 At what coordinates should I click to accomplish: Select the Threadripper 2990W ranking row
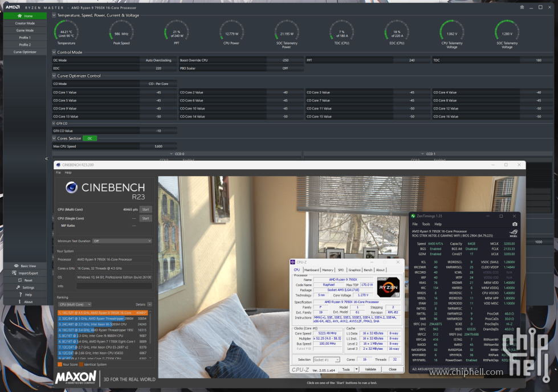point(103,318)
